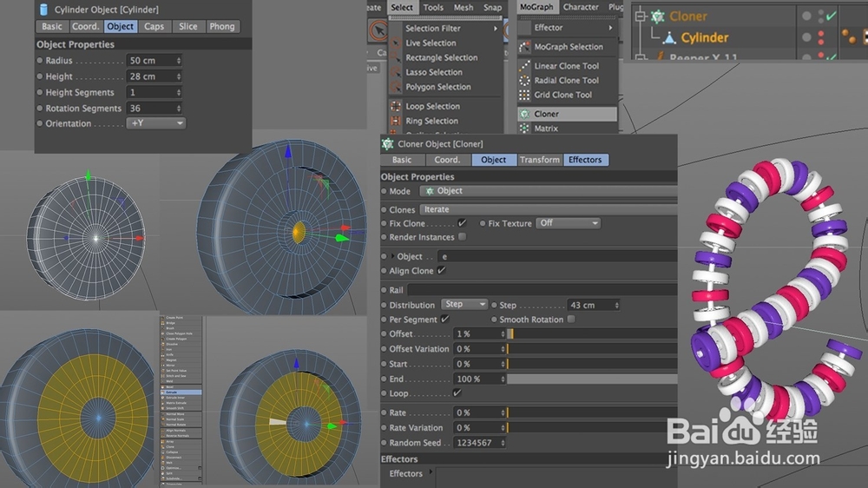Click the Matrix object icon
The width and height of the screenshot is (868, 488).
click(524, 128)
